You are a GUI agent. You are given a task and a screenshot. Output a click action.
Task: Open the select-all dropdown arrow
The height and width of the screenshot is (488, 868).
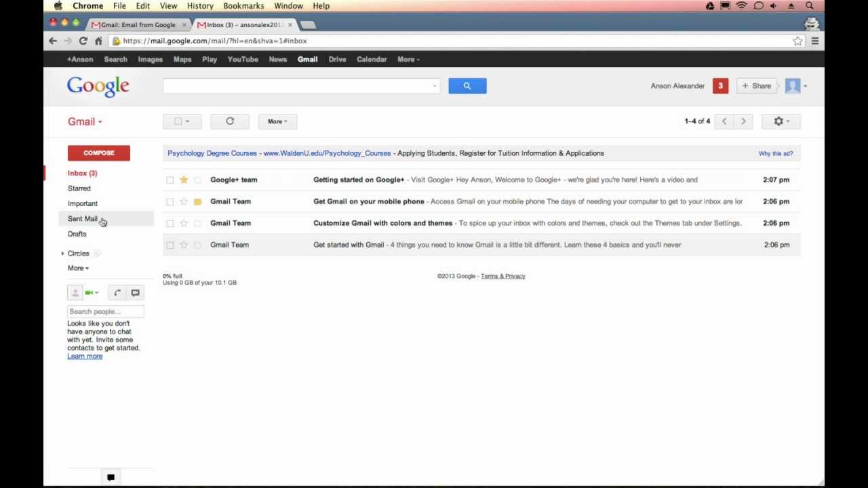(188, 122)
